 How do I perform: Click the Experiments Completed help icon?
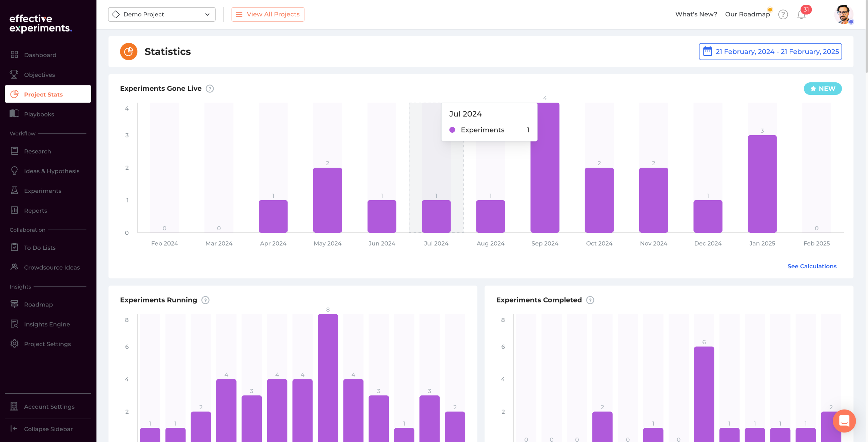[590, 300]
